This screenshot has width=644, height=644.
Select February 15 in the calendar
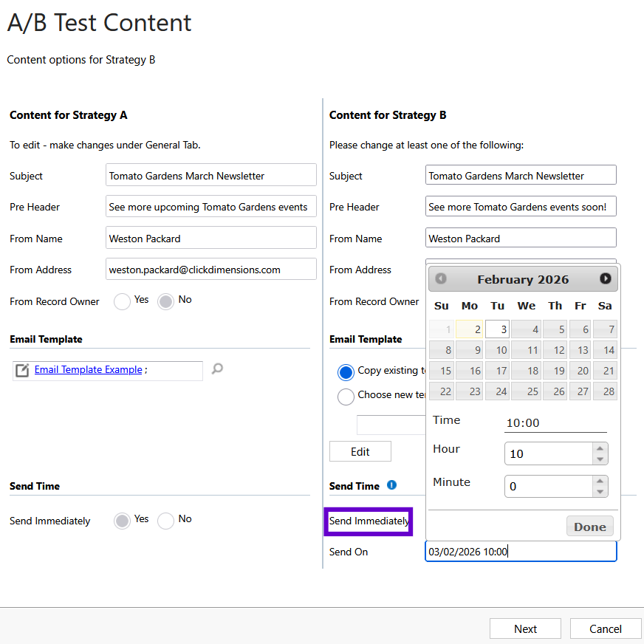(x=442, y=371)
